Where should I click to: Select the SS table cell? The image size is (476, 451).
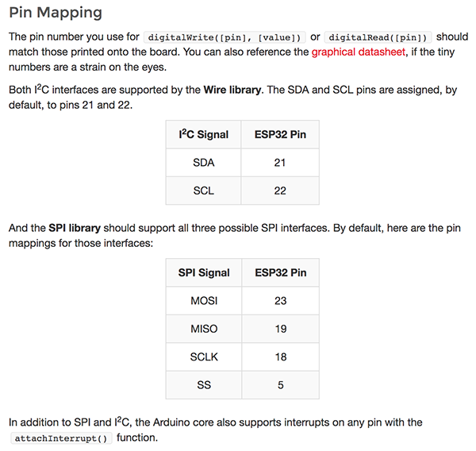coord(204,385)
